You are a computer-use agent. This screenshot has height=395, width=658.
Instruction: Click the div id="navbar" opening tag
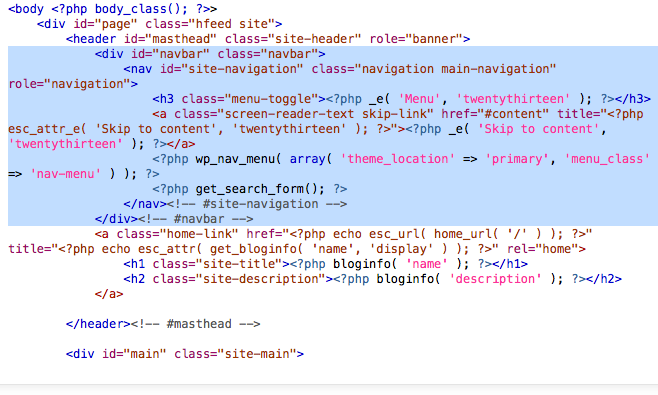210,54
